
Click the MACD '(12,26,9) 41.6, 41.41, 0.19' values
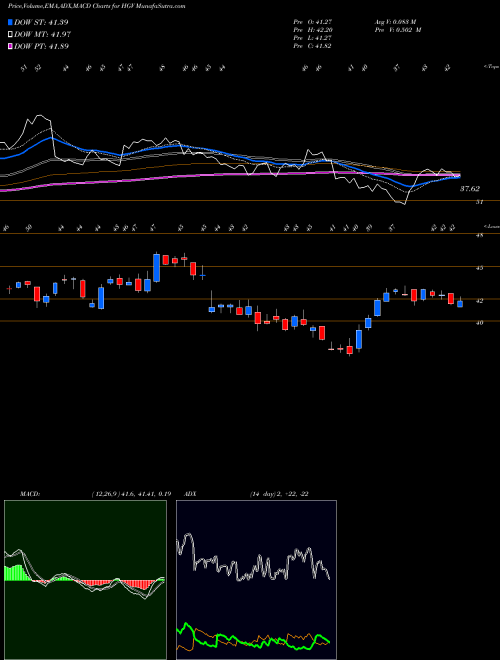click(131, 494)
